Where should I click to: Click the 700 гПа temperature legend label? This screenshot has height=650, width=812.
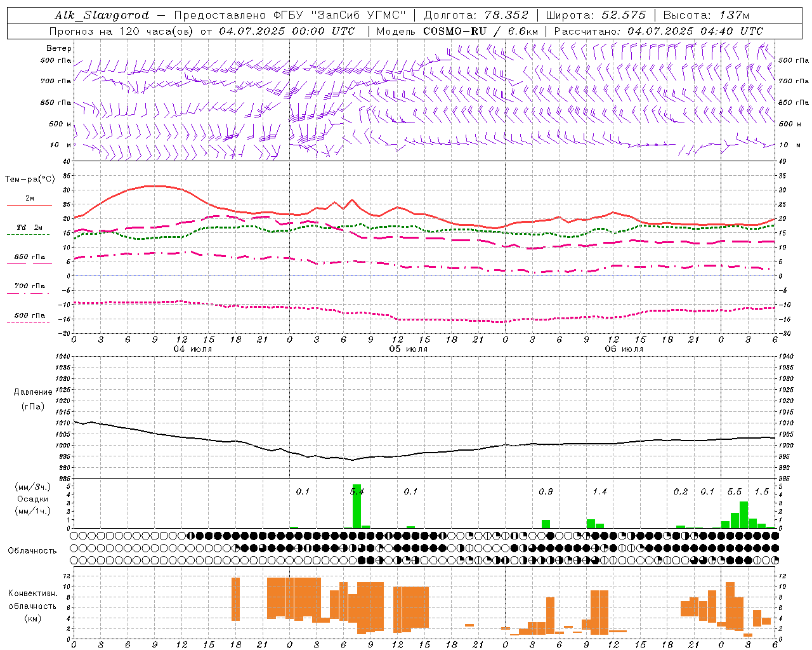(x=30, y=286)
